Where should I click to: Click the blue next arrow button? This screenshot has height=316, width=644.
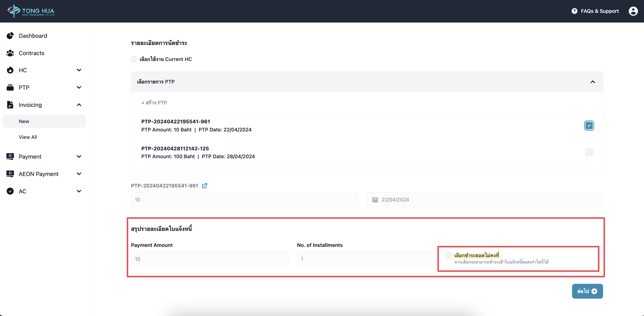587,291
